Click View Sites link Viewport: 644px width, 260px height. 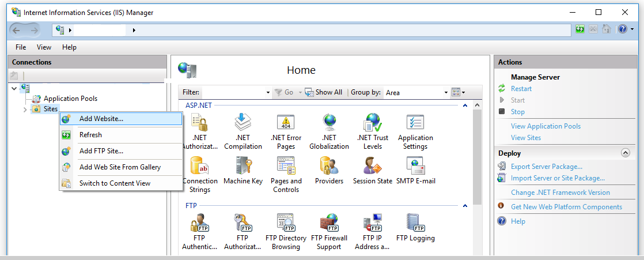click(x=526, y=138)
